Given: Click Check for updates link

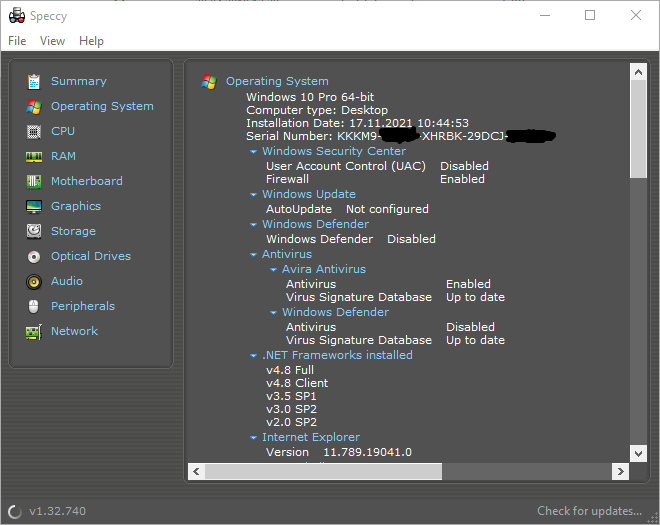Looking at the screenshot, I should (589, 511).
